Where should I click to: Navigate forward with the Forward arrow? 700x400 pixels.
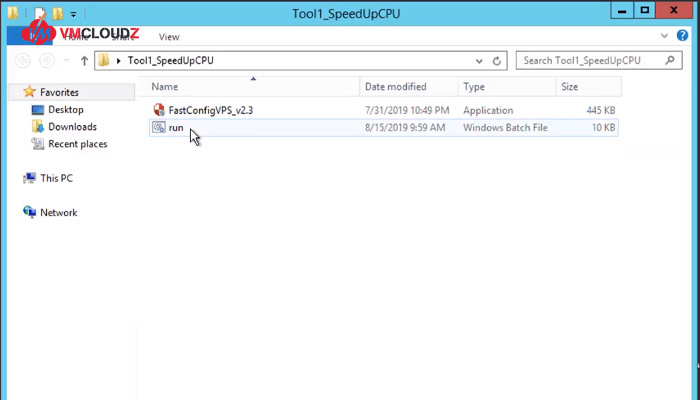[47, 61]
